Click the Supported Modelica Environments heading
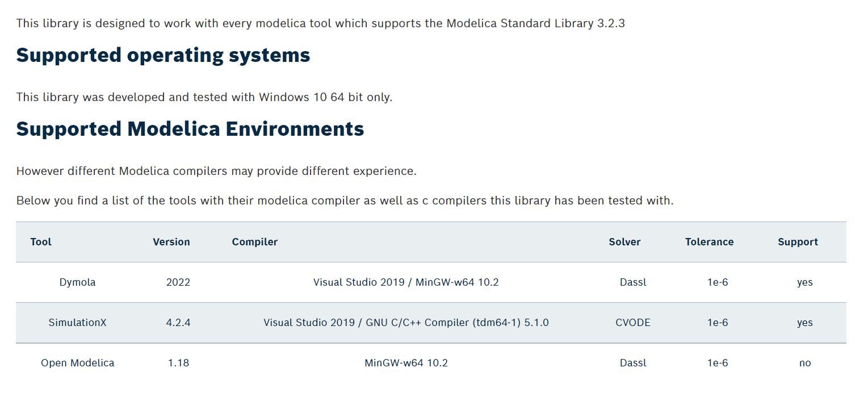The height and width of the screenshot is (405, 868). tap(190, 129)
